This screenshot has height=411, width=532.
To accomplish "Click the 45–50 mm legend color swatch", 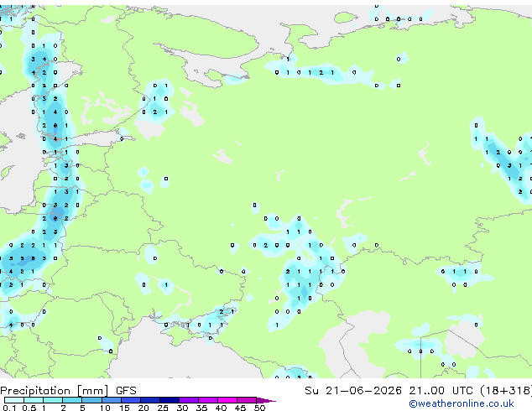I will [x=247, y=400].
